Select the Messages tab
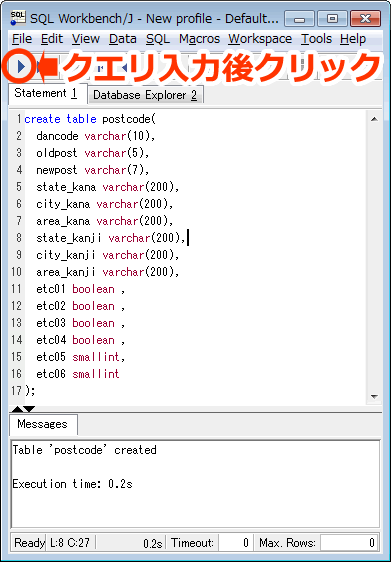This screenshot has height=562, width=391. coord(43,424)
